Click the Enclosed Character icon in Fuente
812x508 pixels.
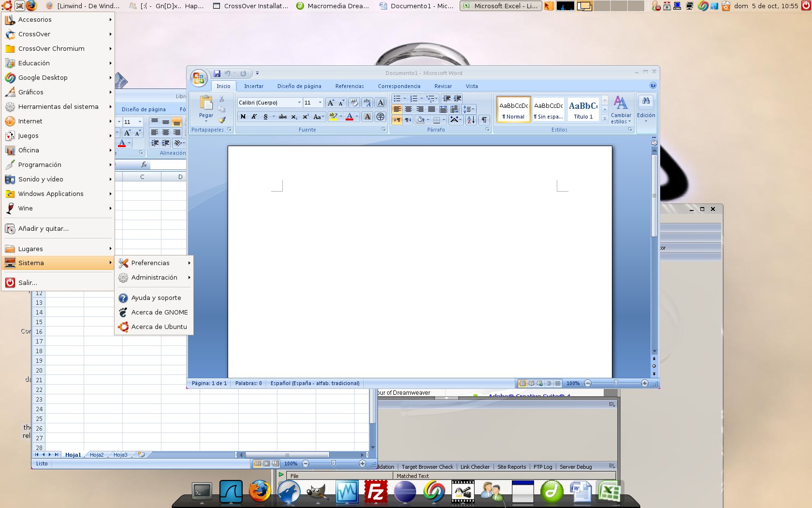380,117
